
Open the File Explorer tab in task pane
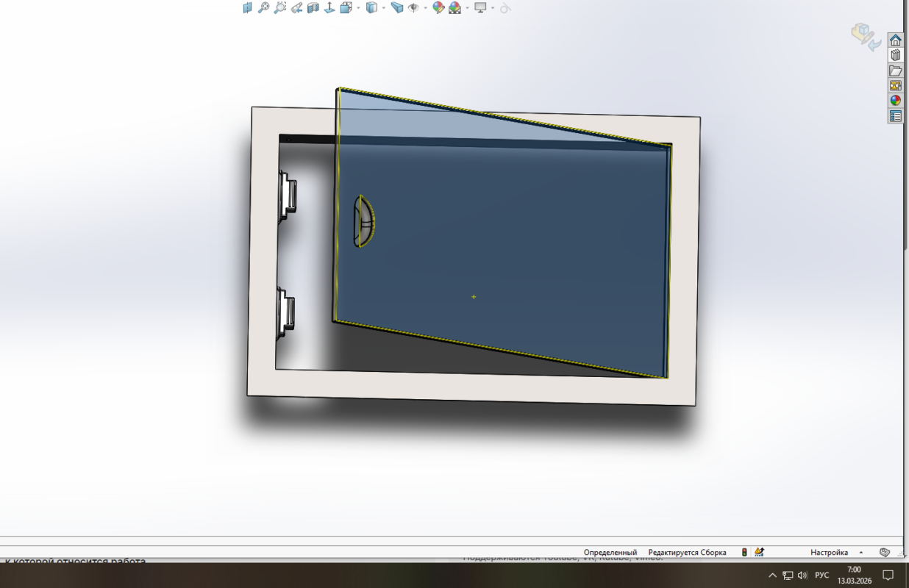pyautogui.click(x=895, y=71)
